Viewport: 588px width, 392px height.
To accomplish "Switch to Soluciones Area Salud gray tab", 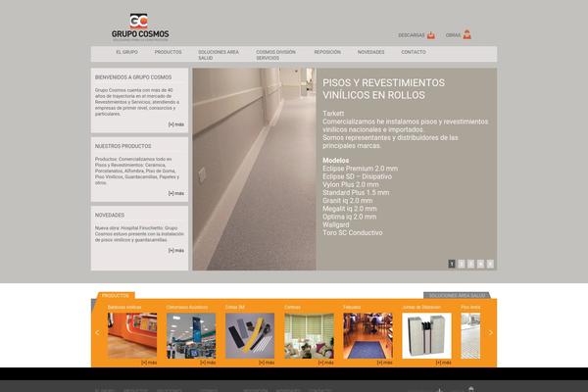I will (457, 296).
